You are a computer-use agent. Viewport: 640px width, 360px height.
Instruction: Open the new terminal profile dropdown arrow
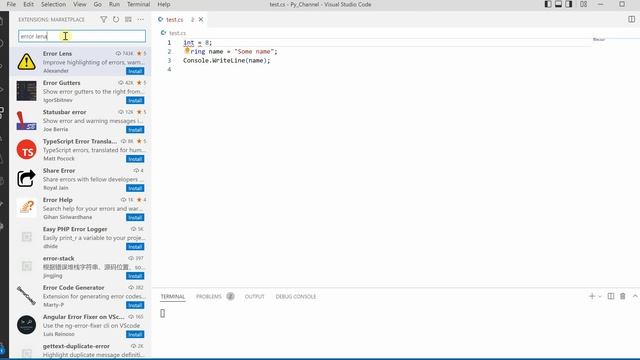[600, 297]
